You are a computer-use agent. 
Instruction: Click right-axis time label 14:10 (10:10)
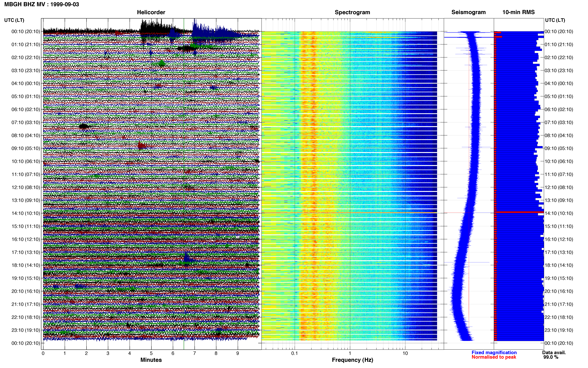559,213
